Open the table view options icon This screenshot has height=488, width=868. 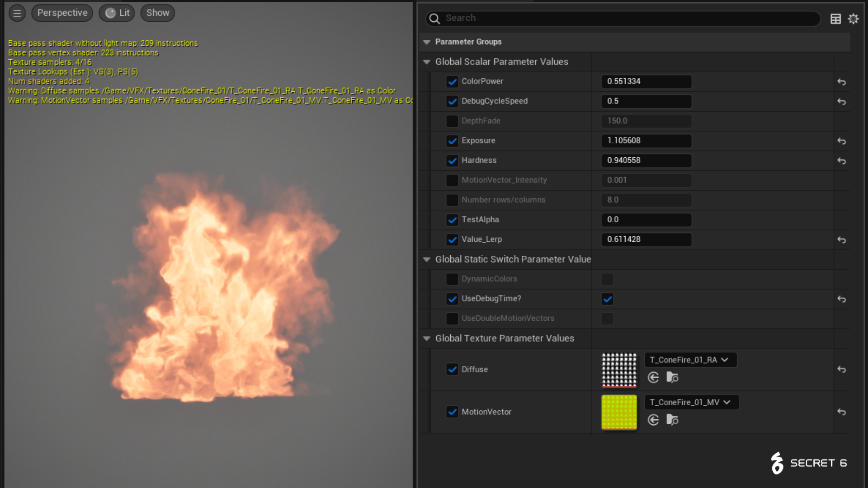coord(835,19)
